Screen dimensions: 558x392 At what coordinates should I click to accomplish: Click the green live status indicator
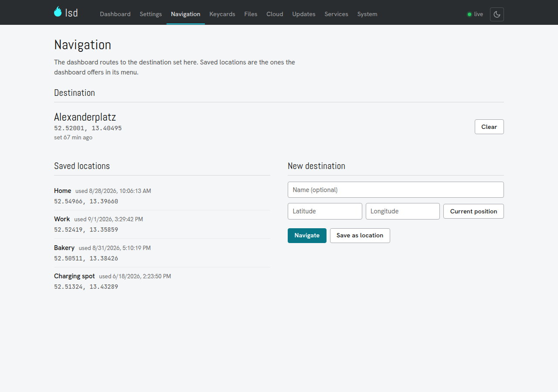point(475,14)
